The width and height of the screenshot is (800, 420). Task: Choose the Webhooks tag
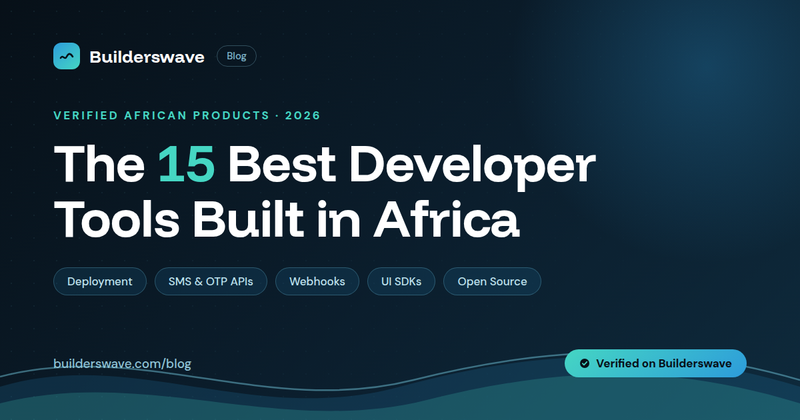pyautogui.click(x=317, y=281)
